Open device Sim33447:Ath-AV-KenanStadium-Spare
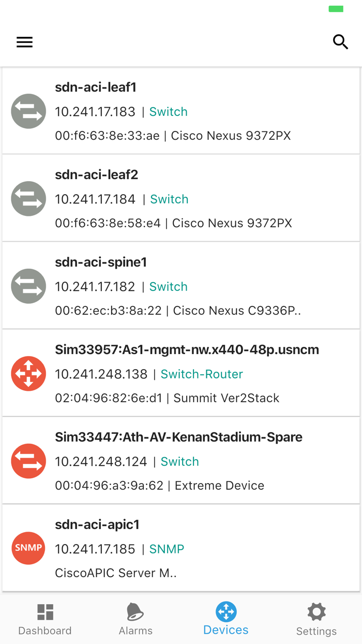This screenshot has height=644, width=362. click(178, 437)
